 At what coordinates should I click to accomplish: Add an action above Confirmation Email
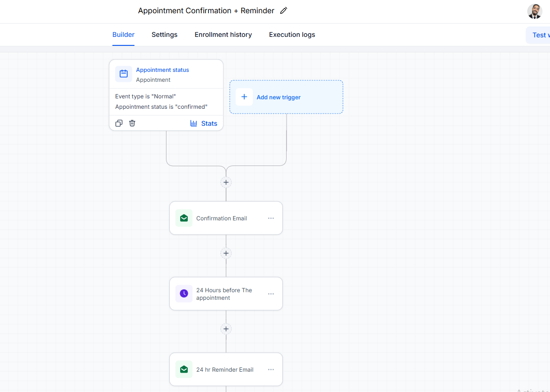point(226,183)
